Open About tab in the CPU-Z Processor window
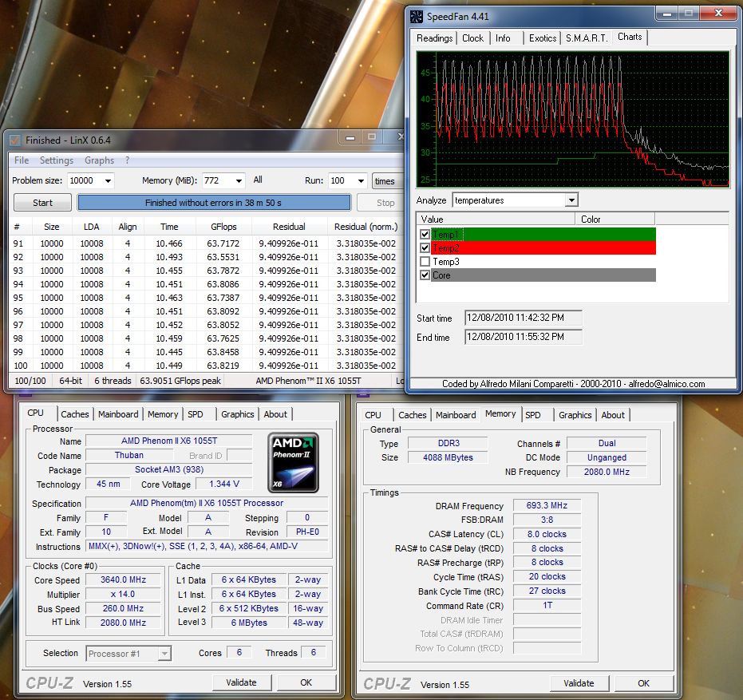This screenshot has height=700, width=743. (275, 414)
